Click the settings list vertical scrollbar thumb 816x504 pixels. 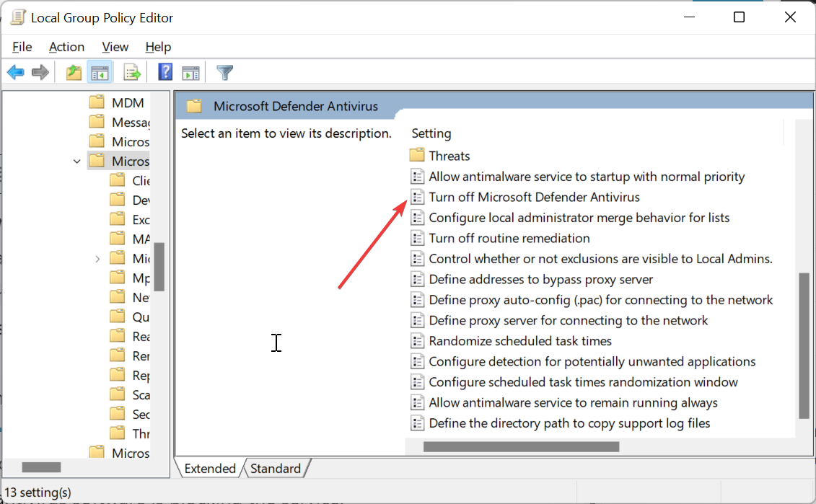pyautogui.click(x=804, y=345)
